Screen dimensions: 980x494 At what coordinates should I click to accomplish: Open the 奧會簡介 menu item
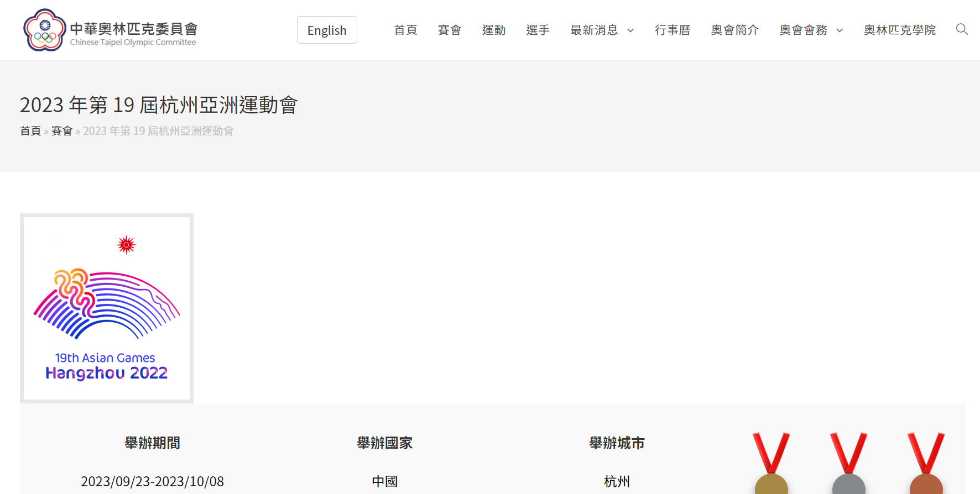coord(735,30)
